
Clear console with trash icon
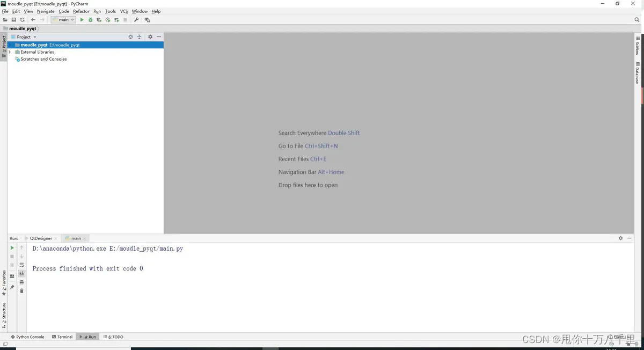pos(22,291)
